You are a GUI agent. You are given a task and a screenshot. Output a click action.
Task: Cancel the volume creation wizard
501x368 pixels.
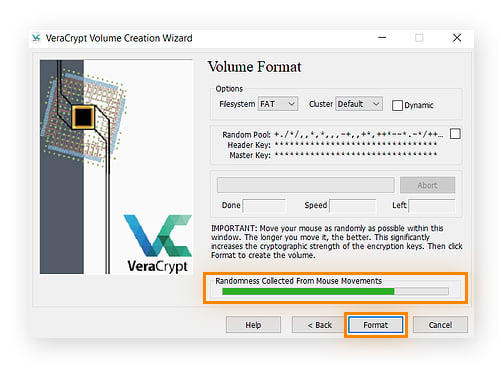click(440, 325)
